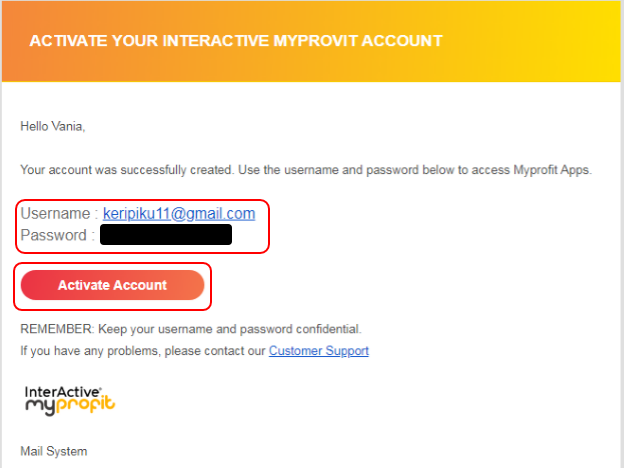The width and height of the screenshot is (626, 469).
Task: Open the Customer Support link
Action: pyautogui.click(x=318, y=351)
